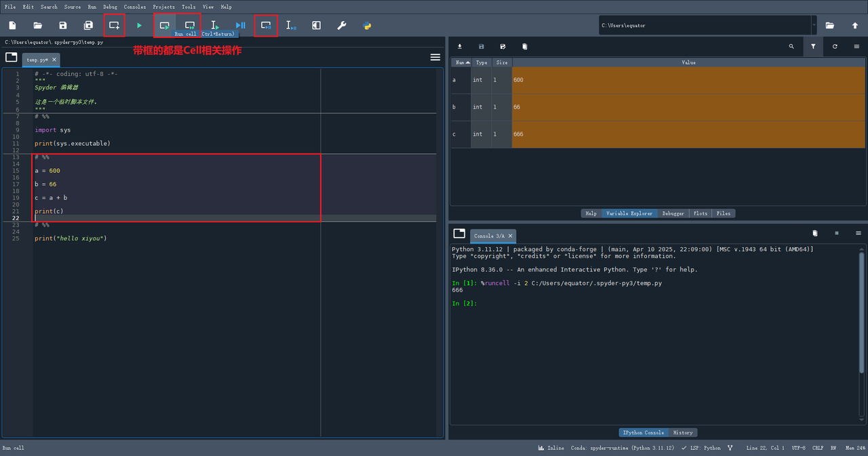Screen dimensions: 868x456
Task: Interrupt the kernel with the stop icon
Action: [837, 233]
